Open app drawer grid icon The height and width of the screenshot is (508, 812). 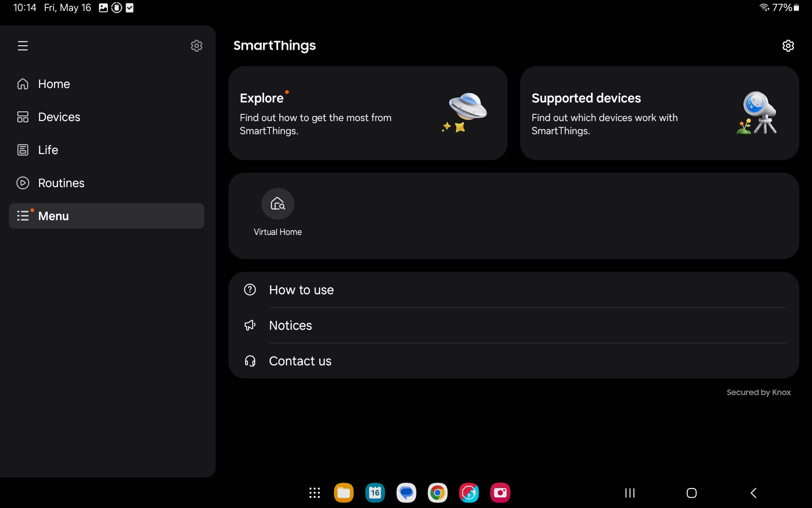[x=314, y=493]
